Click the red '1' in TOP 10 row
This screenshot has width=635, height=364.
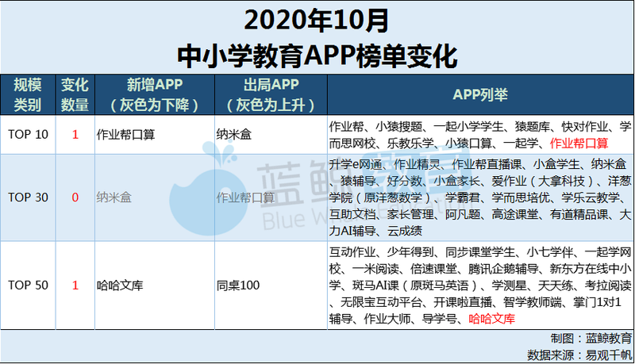[75, 135]
